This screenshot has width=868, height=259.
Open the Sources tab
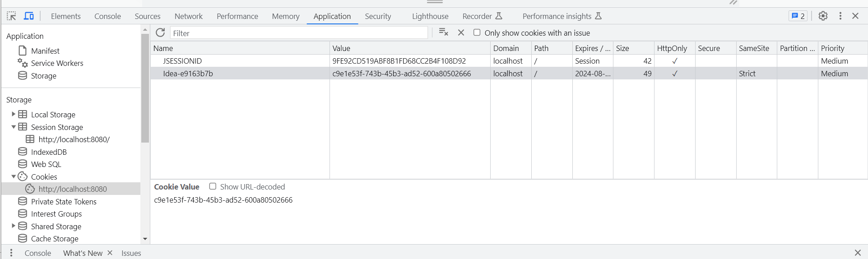[148, 16]
